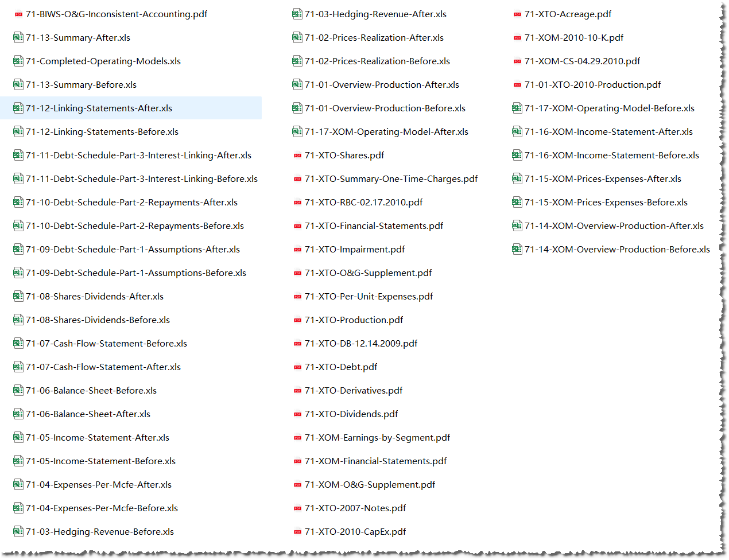Select file name 71-XOM-Financial-Statements.pdf

[x=375, y=461]
